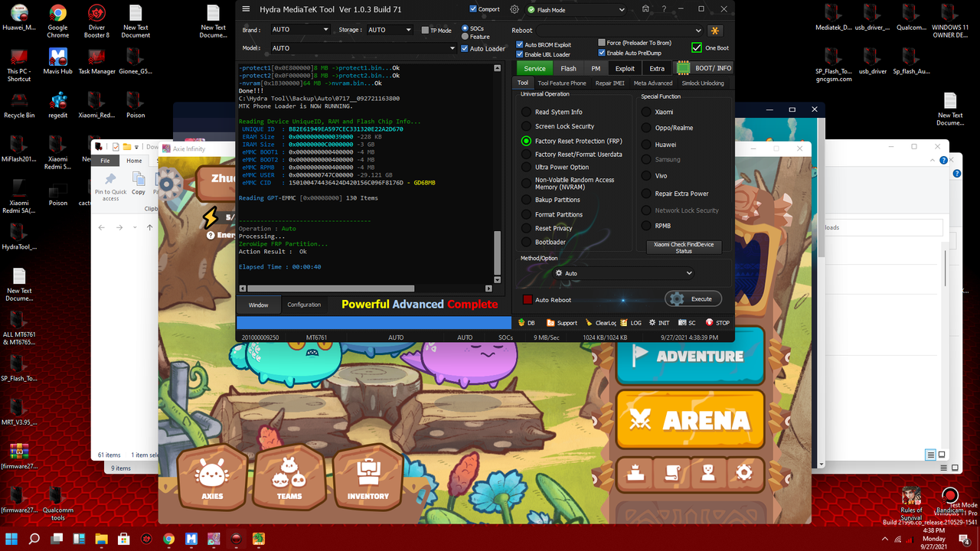The image size is (980, 551).
Task: Switch to Configuration tab below log
Action: pyautogui.click(x=304, y=305)
